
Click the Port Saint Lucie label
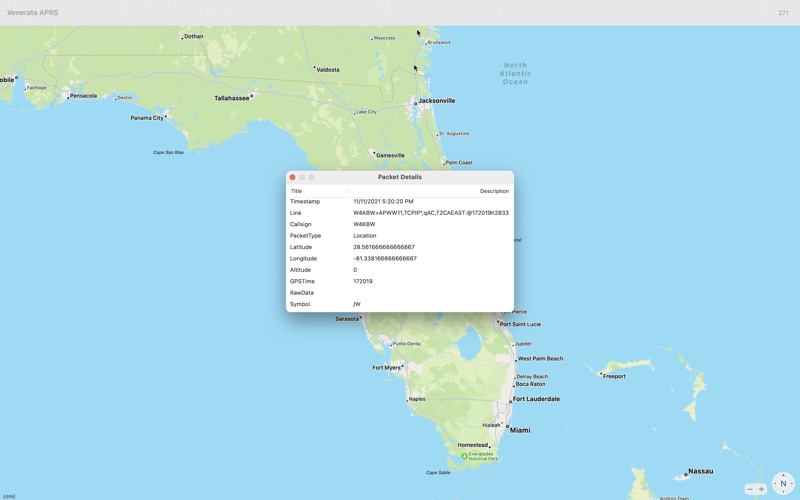(x=520, y=324)
